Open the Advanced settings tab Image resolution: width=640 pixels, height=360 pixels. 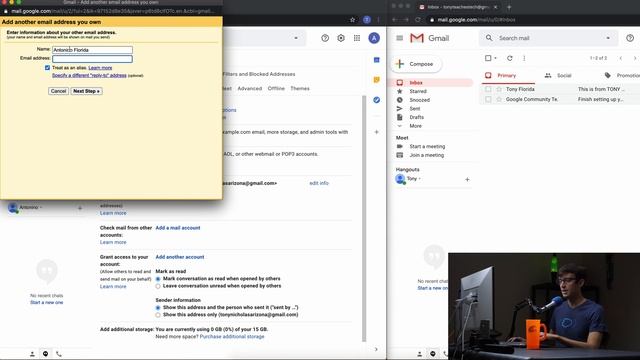[x=249, y=88]
